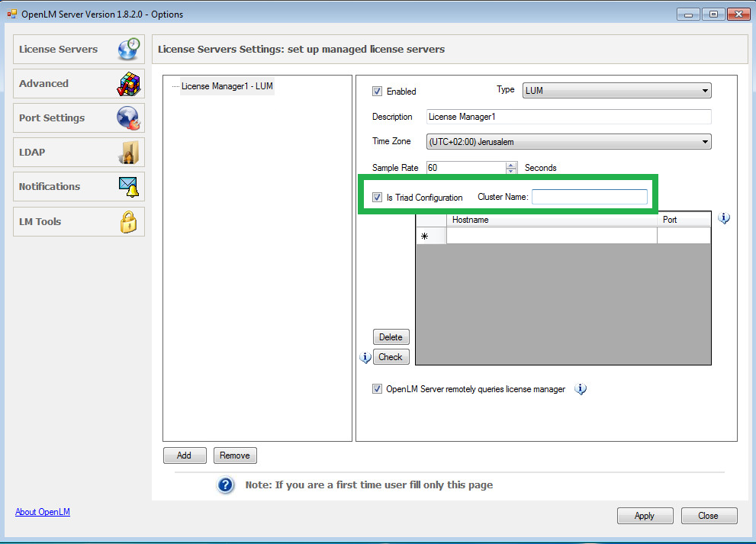Click the Add button

tap(184, 455)
